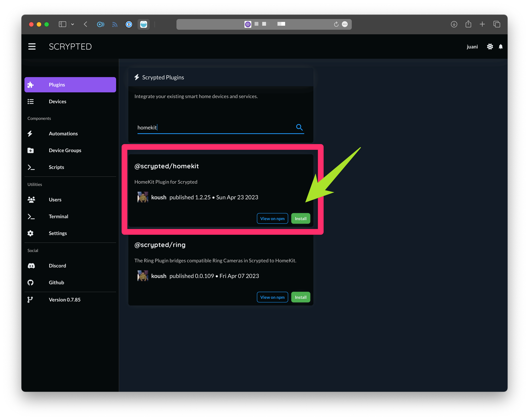Click koush avatar on ring card

[143, 276]
